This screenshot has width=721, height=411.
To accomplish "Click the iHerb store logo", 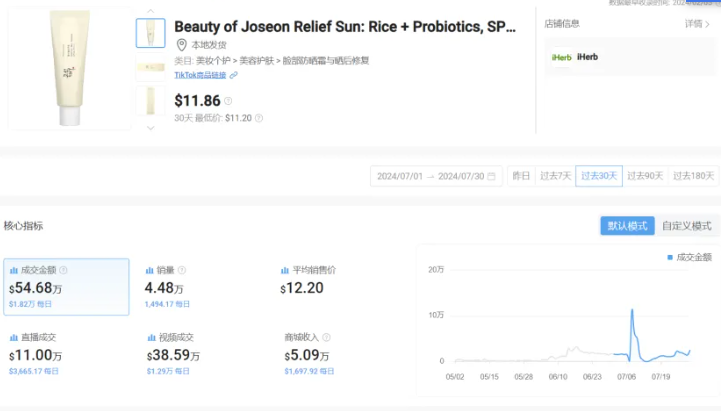I will pos(561,57).
